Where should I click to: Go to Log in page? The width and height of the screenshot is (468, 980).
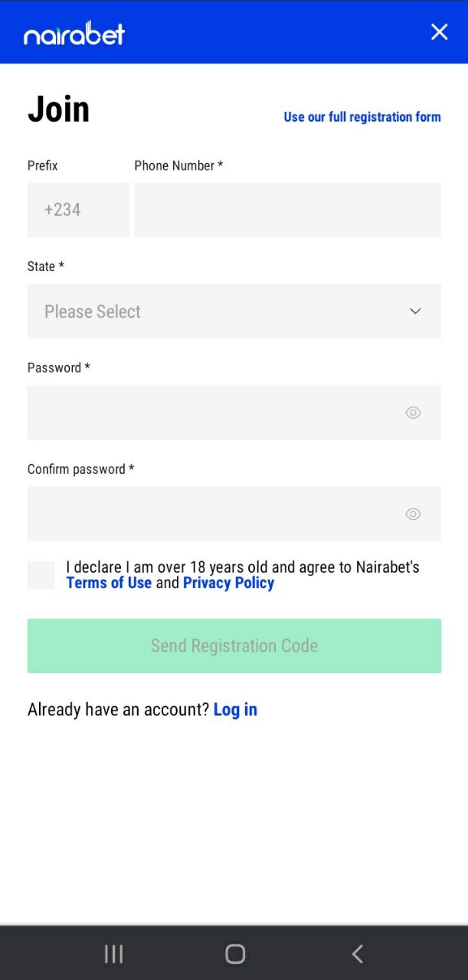click(235, 710)
